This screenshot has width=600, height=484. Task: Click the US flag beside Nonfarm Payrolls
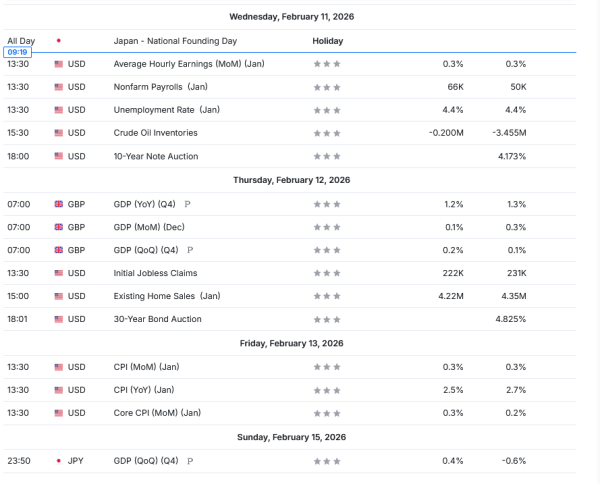(58, 87)
